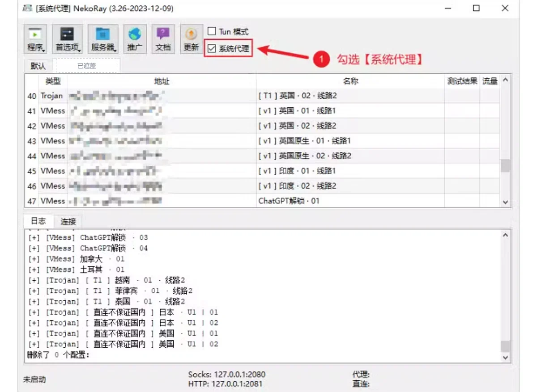Click the server list scrollbar thumb
This screenshot has height=392, width=537.
(506, 166)
